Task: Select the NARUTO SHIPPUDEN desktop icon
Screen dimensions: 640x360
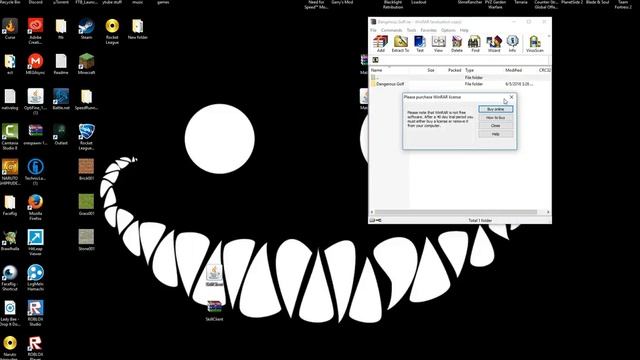Action: click(x=10, y=172)
